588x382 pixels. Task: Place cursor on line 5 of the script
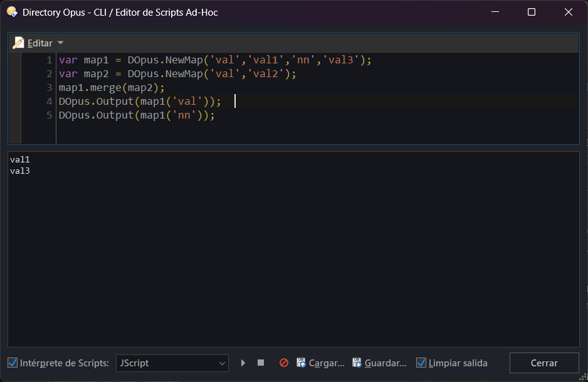[137, 115]
